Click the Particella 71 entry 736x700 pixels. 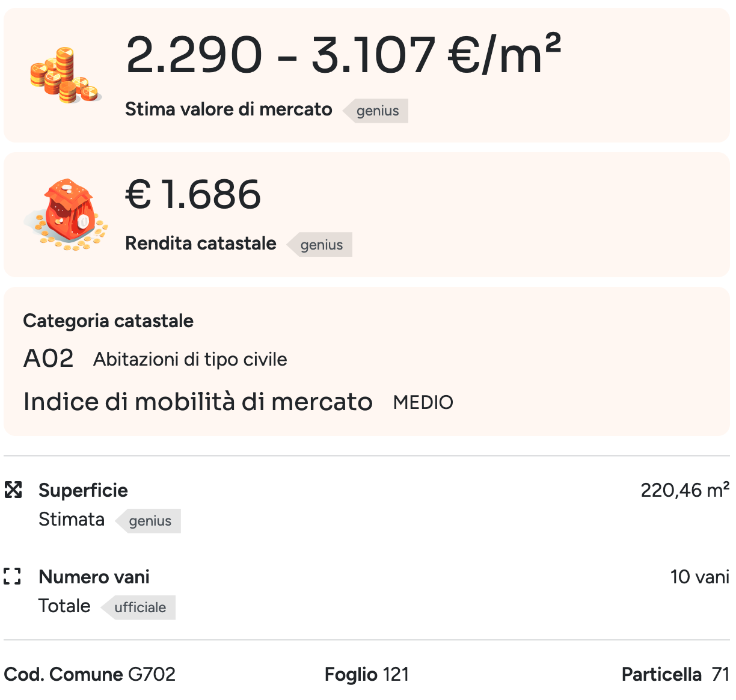675,675
